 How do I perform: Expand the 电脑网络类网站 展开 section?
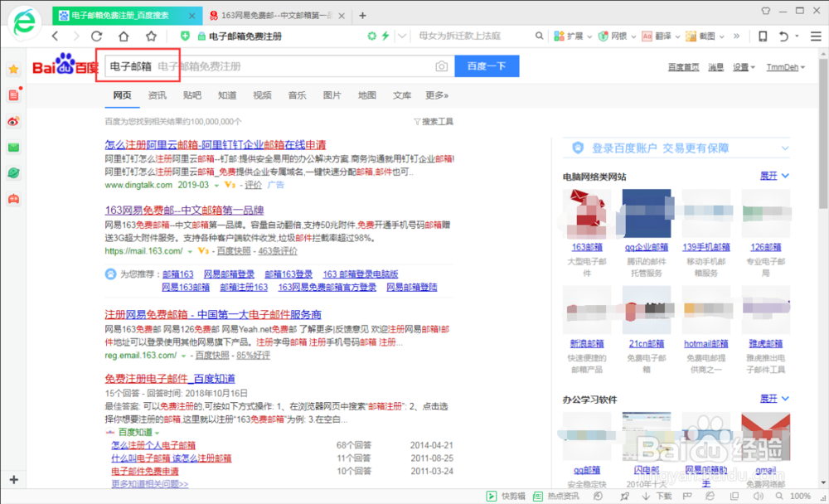774,176
